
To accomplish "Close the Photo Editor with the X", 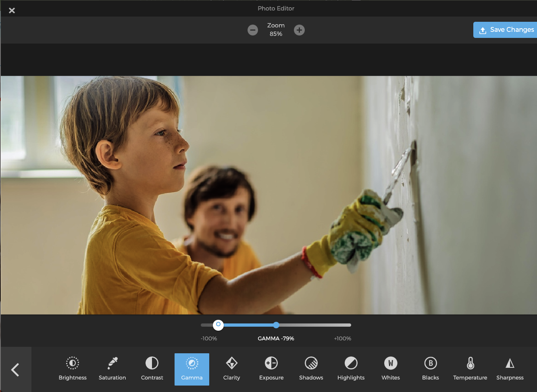I will (12, 10).
